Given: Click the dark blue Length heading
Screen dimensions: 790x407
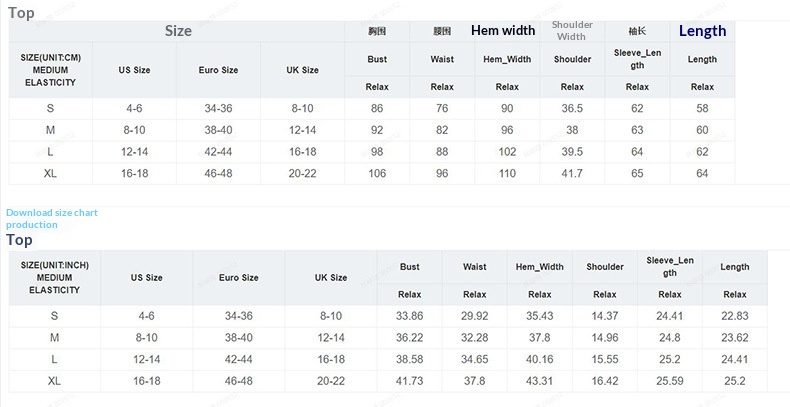Looking at the screenshot, I should click(702, 31).
